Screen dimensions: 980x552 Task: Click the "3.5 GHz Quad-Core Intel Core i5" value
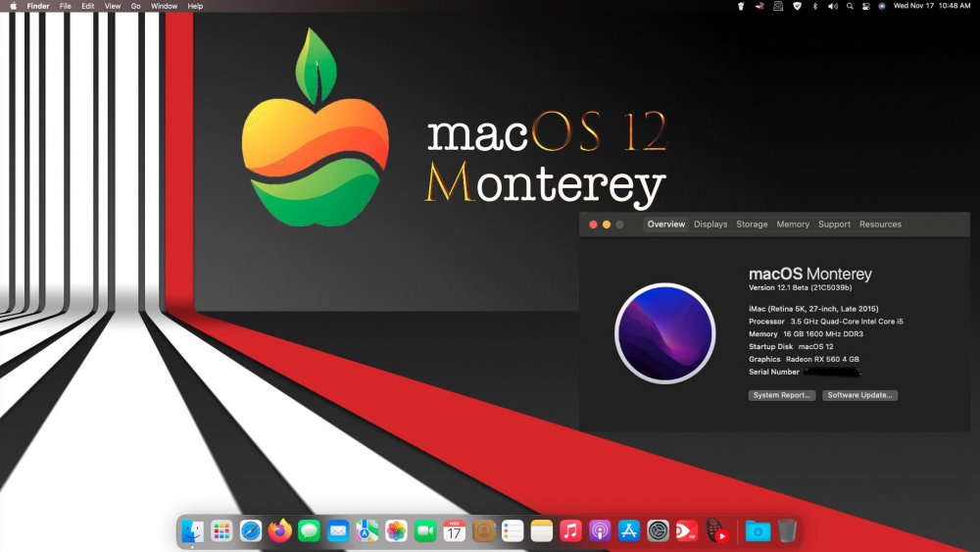coord(847,322)
